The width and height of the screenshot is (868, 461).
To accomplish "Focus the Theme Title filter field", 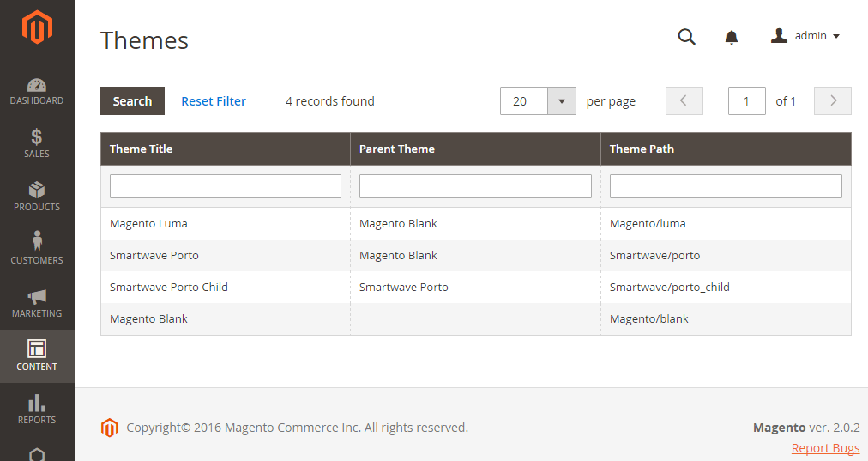I will click(226, 186).
